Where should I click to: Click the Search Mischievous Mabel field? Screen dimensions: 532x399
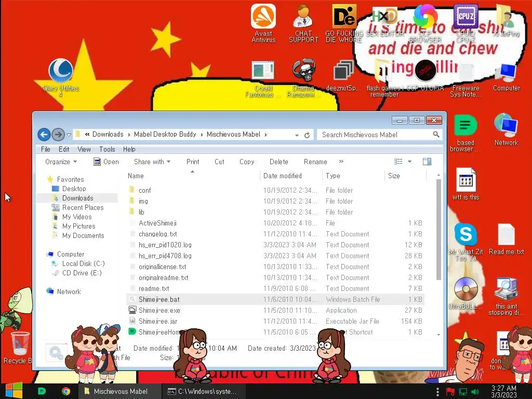375,135
